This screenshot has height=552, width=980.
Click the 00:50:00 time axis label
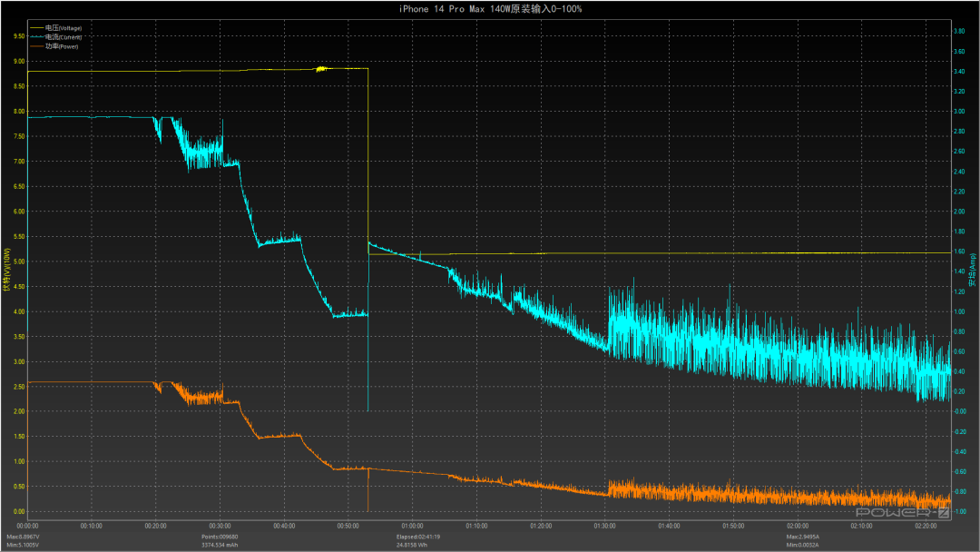[x=348, y=527]
